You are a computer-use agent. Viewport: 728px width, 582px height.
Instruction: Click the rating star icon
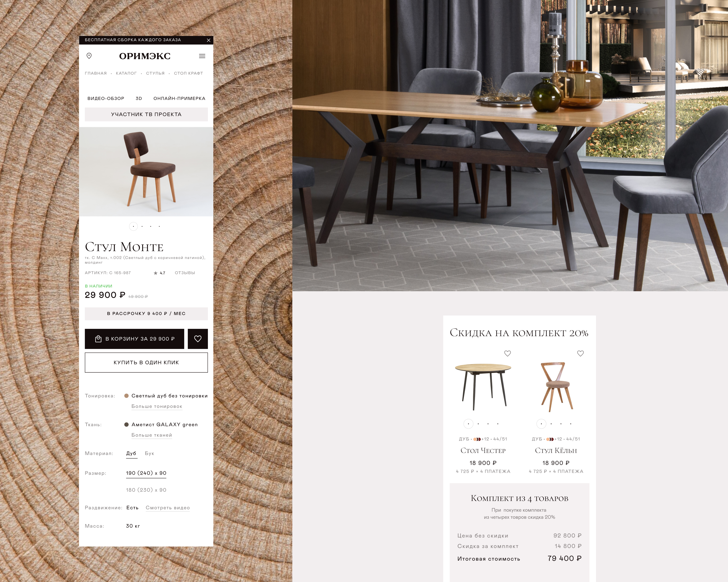tap(156, 273)
